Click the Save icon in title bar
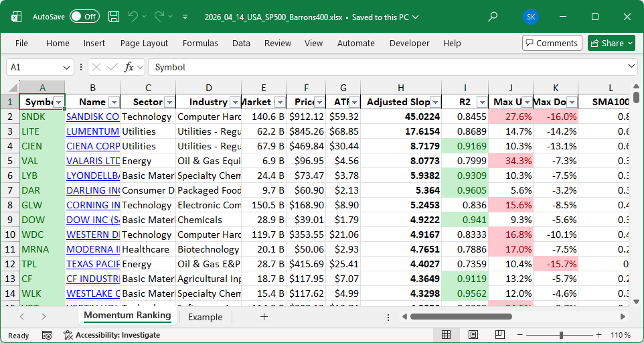Screen dimensions: 644x343 [114, 16]
